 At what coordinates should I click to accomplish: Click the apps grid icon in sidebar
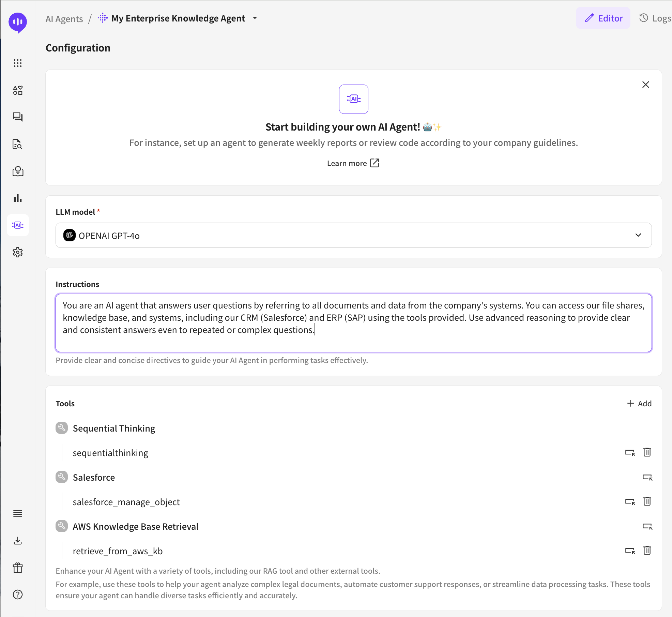[18, 63]
